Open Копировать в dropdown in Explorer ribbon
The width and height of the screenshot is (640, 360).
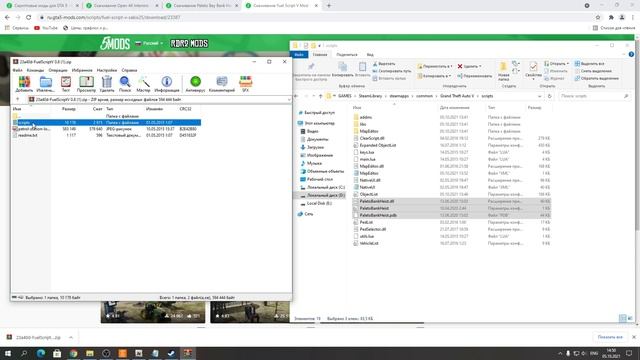click(x=434, y=76)
